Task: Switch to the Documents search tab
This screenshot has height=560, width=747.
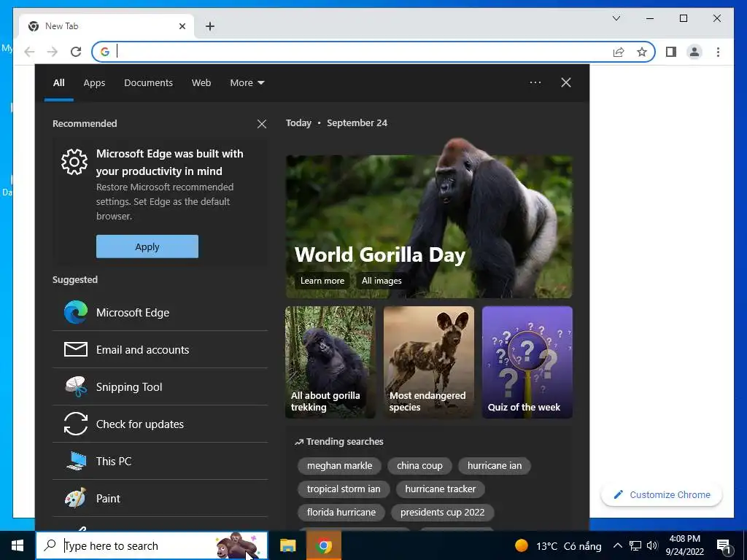Action: (x=149, y=83)
